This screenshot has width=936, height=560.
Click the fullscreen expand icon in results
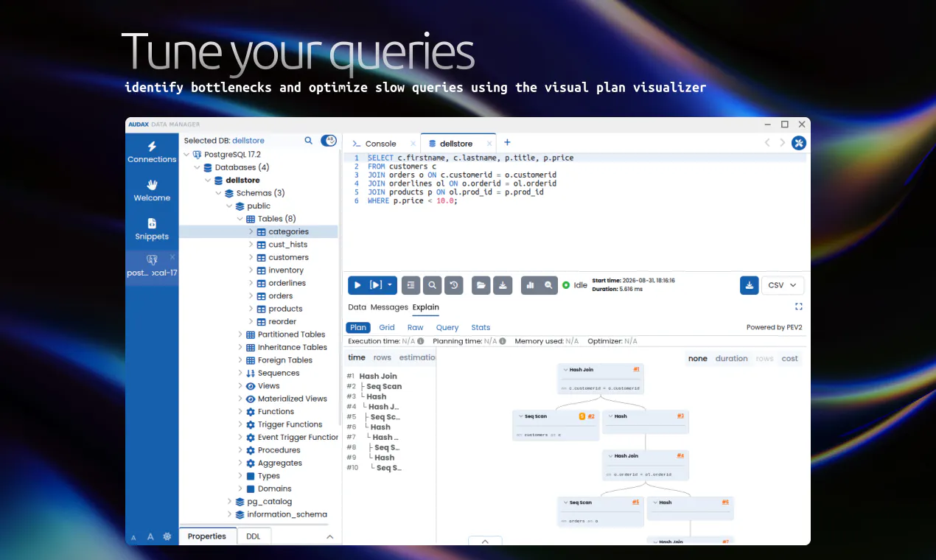(799, 307)
